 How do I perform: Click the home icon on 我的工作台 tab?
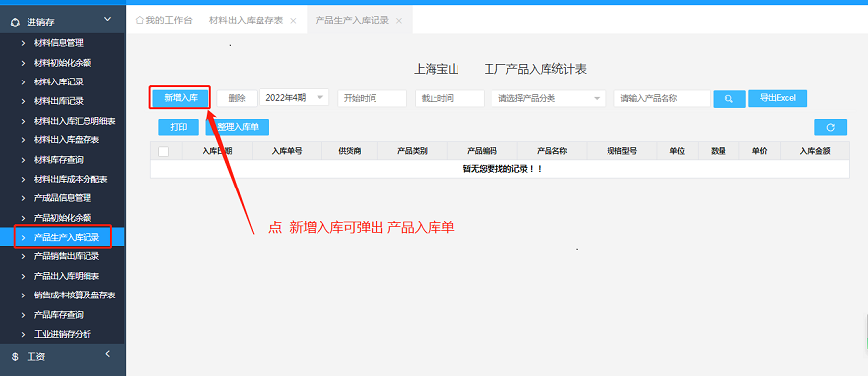140,20
